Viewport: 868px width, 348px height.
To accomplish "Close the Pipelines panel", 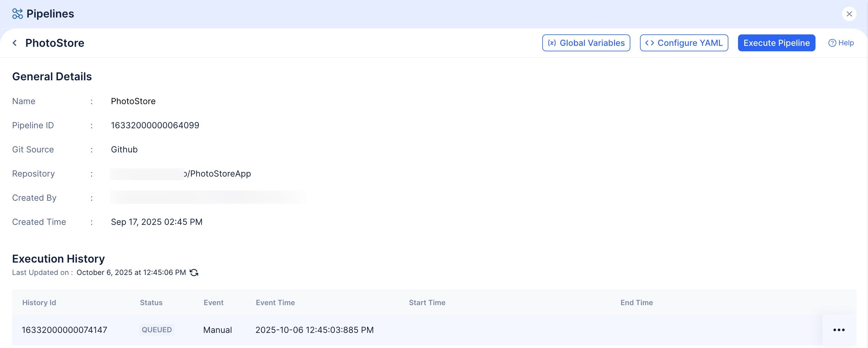I will pos(849,14).
